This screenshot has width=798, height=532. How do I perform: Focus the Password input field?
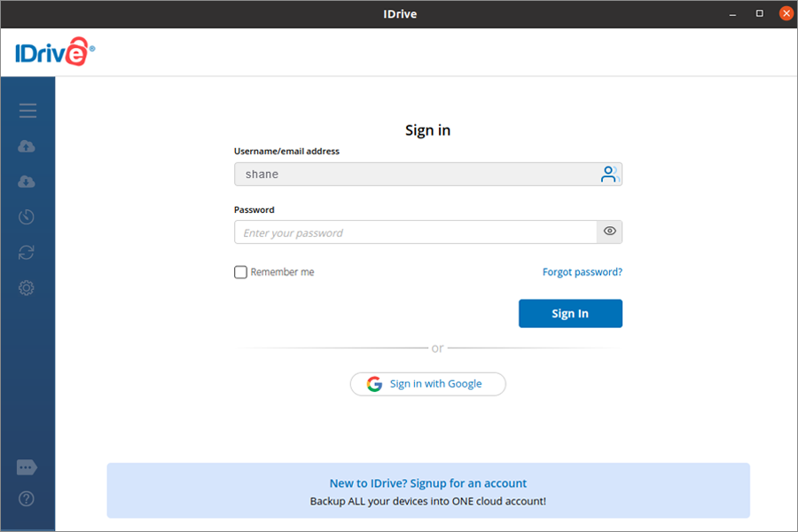[x=415, y=232]
